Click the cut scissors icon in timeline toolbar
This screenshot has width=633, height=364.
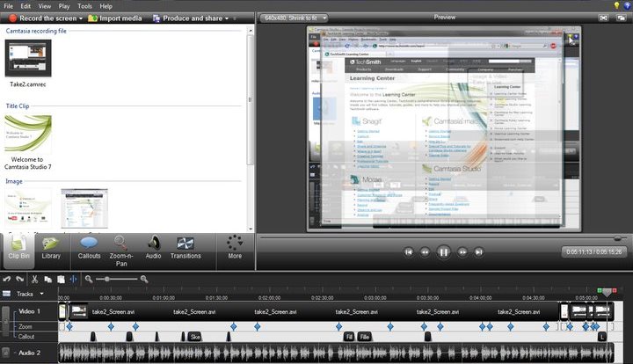coord(35,279)
